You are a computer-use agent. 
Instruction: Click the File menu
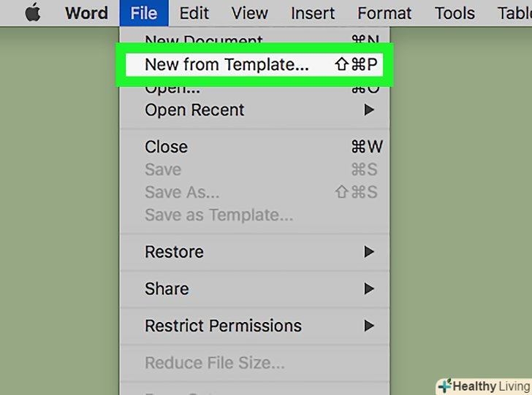tap(145, 13)
